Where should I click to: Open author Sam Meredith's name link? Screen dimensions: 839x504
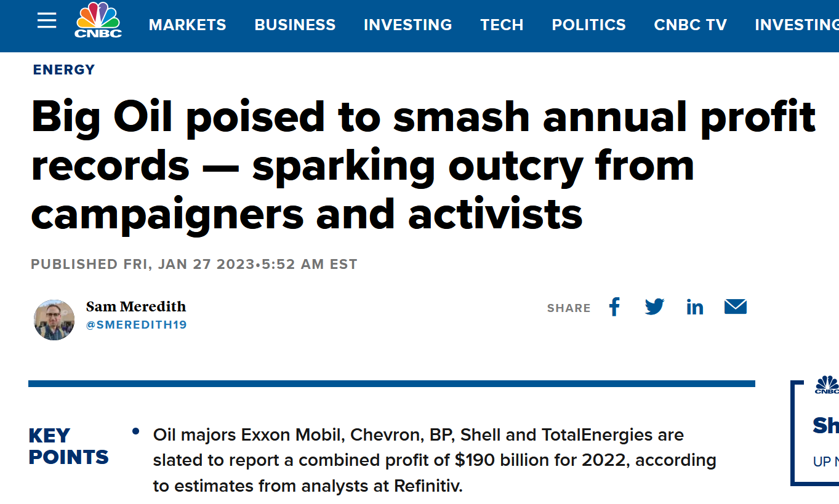[x=136, y=306]
